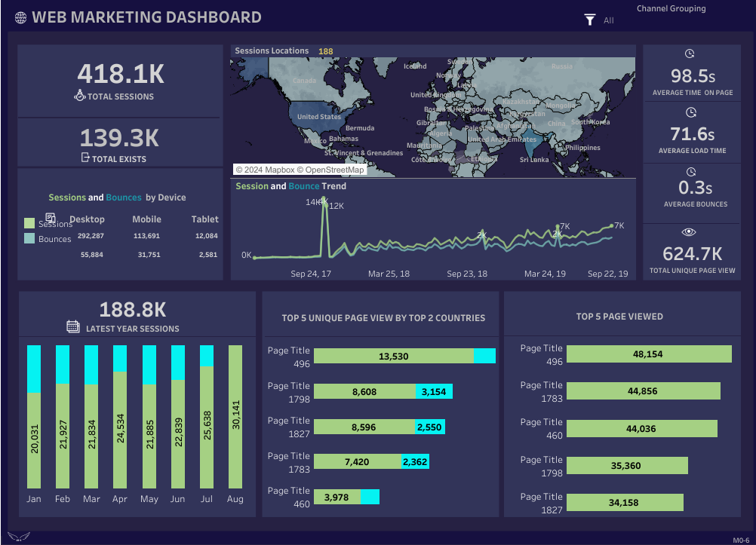Open the 2024 Mapbox attribution link
The image size is (756, 545).
tap(264, 170)
